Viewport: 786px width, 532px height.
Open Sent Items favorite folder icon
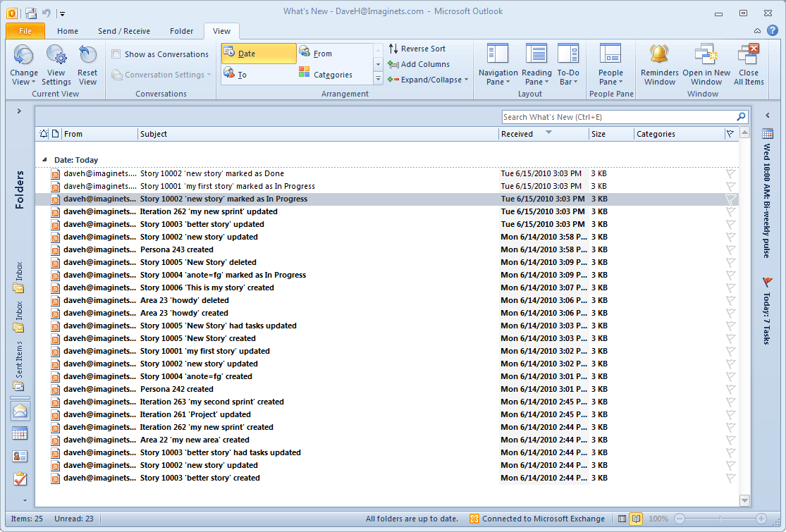point(18,386)
